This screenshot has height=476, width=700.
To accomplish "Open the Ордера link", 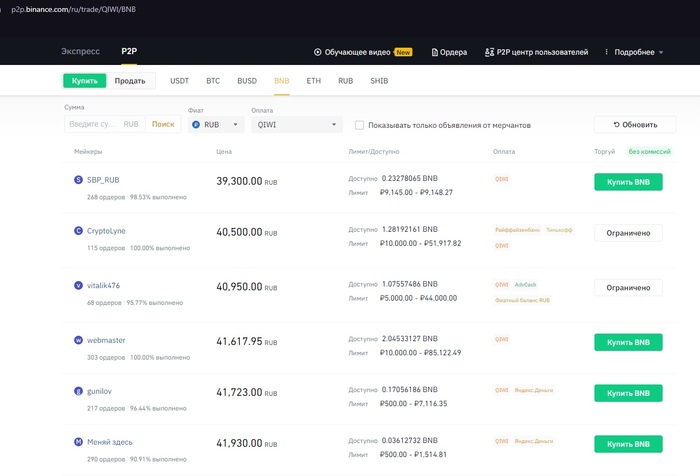I will [453, 52].
